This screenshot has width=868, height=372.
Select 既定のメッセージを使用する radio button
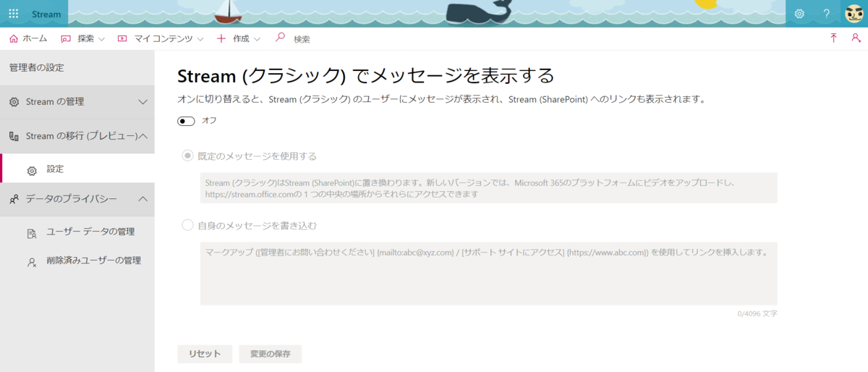click(187, 156)
